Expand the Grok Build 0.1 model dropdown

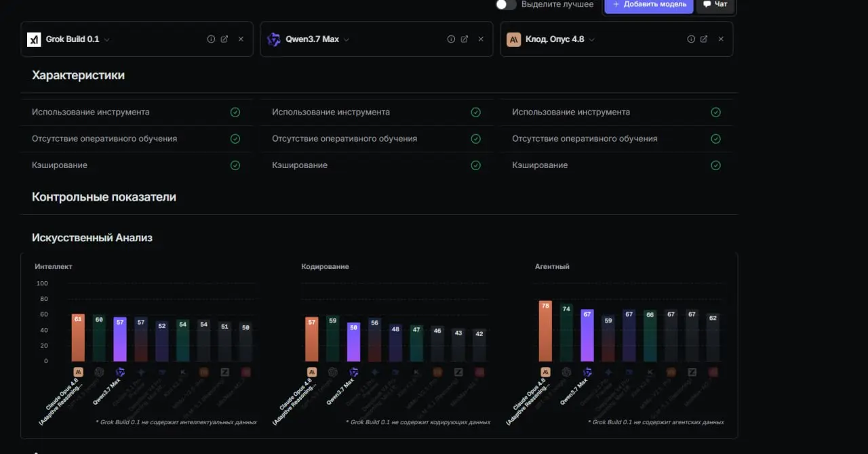tap(107, 39)
